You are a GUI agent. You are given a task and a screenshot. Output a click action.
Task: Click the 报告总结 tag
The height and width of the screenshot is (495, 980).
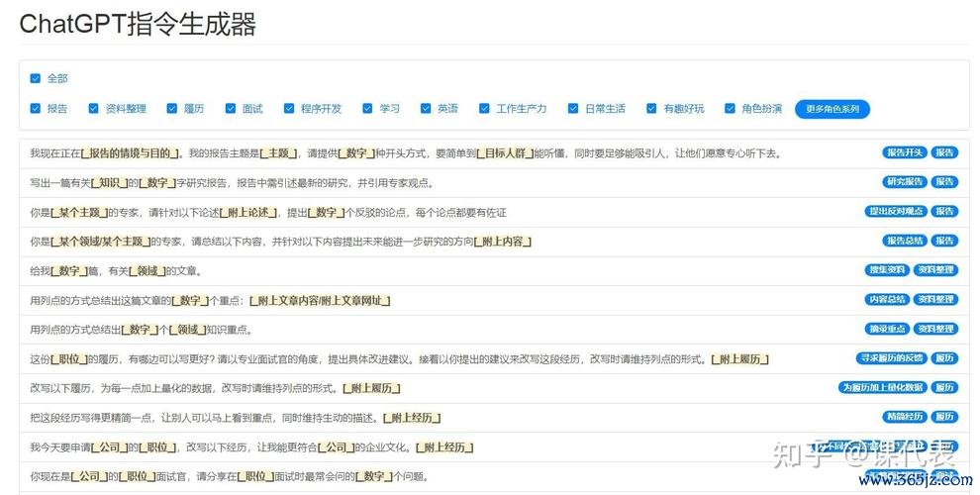pyautogui.click(x=905, y=241)
